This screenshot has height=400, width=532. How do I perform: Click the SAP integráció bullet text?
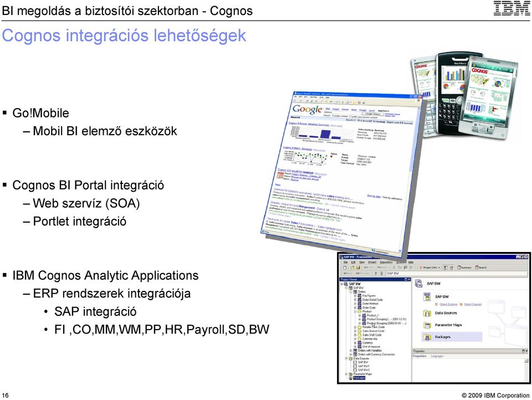pyautogui.click(x=95, y=311)
